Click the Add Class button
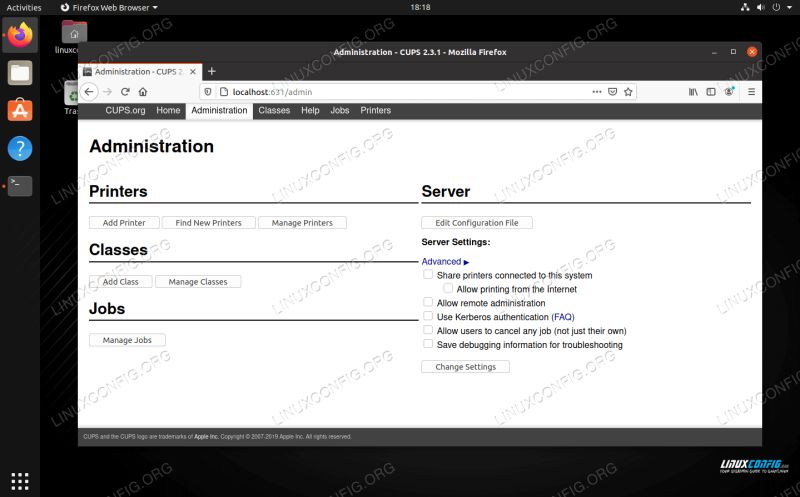Image resolution: width=800 pixels, height=497 pixels. (120, 282)
